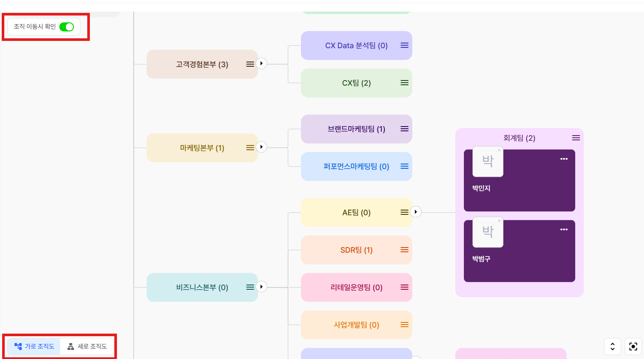The width and height of the screenshot is (644, 359).
Task: Switch to 세로 조직도 view
Action: (87, 346)
